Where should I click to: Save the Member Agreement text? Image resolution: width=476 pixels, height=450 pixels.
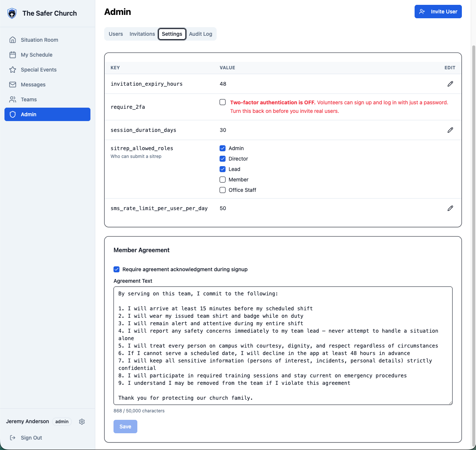point(125,427)
